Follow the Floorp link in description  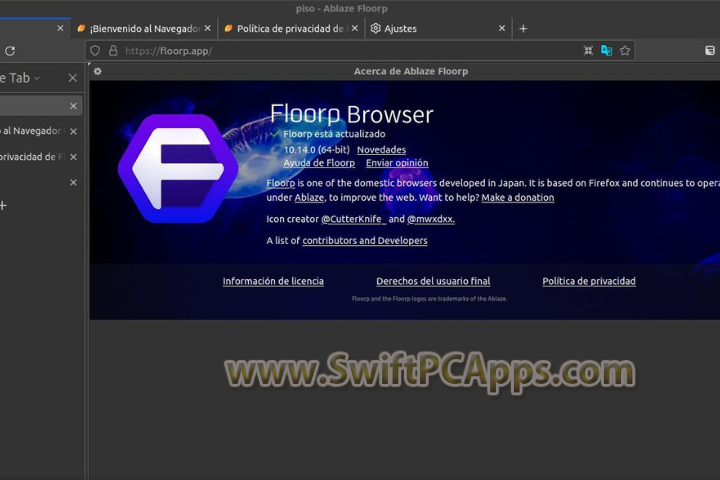(x=281, y=183)
